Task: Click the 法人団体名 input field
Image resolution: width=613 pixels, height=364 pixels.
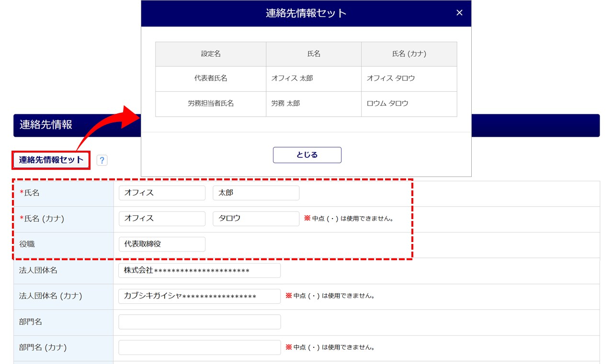Action: [199, 270]
